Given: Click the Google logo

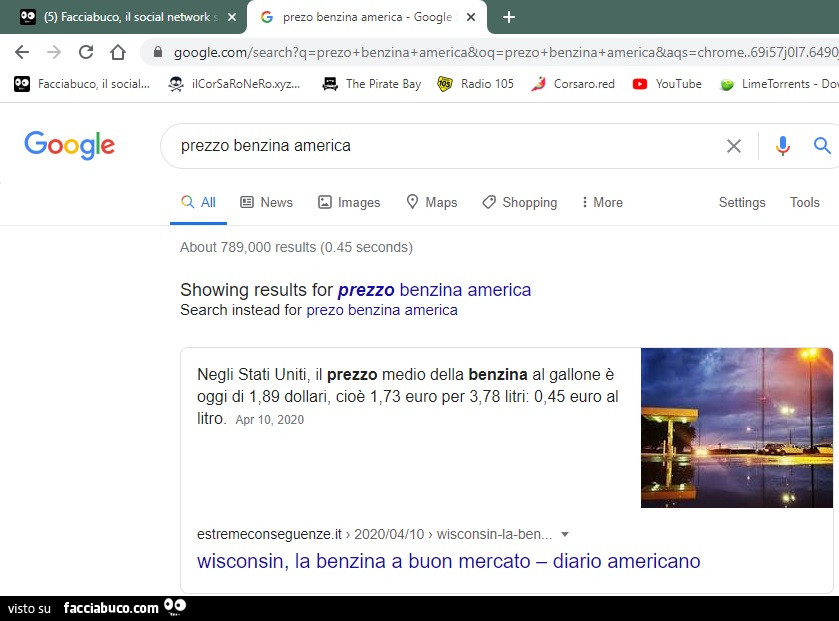Looking at the screenshot, I should [68, 146].
